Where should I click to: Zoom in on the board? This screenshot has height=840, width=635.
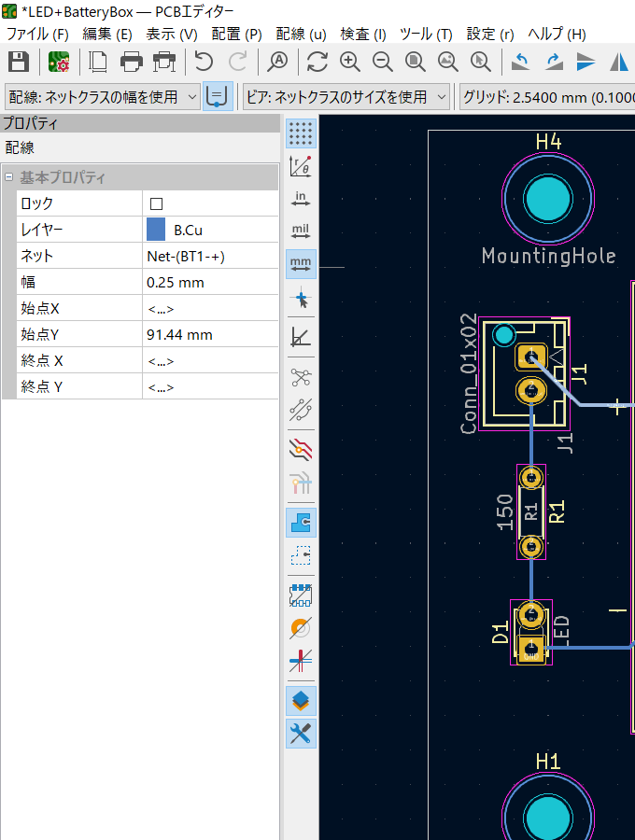350,63
